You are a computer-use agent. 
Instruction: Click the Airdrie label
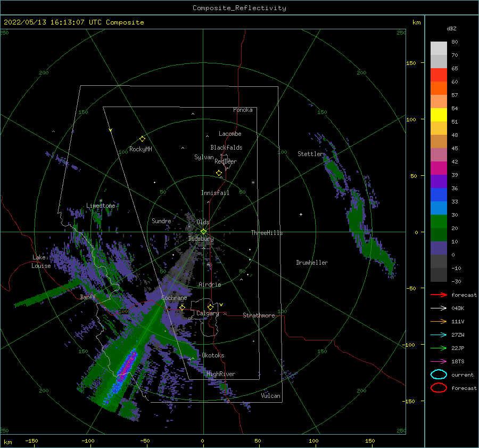coord(210,284)
